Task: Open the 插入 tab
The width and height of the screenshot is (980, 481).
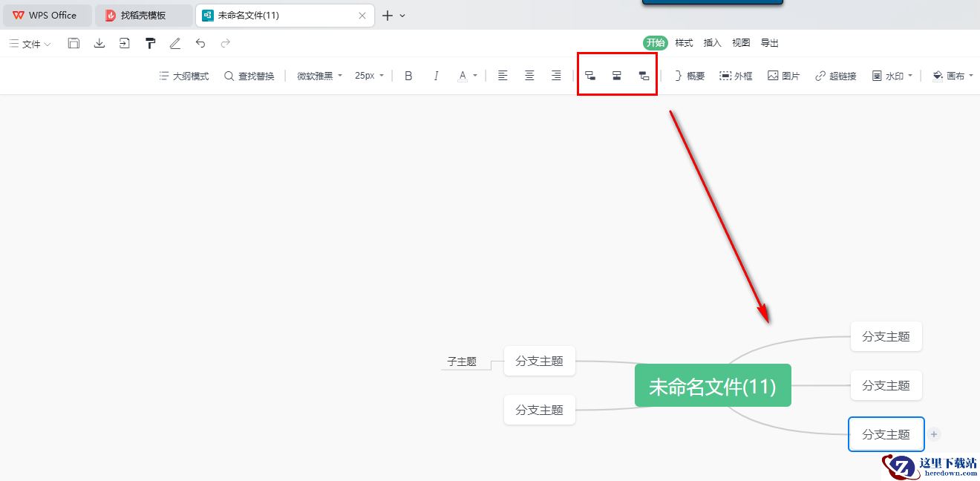Action: click(x=712, y=43)
